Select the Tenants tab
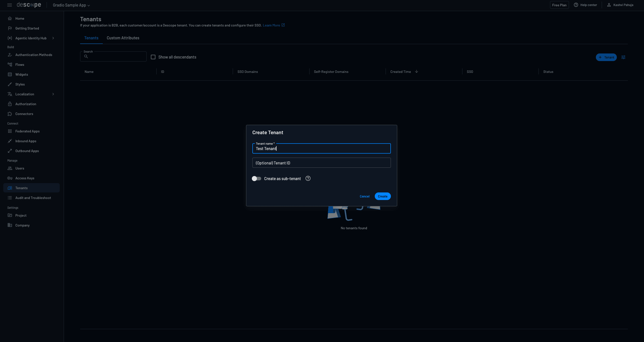Viewport: 644px width, 342px height. click(x=91, y=38)
